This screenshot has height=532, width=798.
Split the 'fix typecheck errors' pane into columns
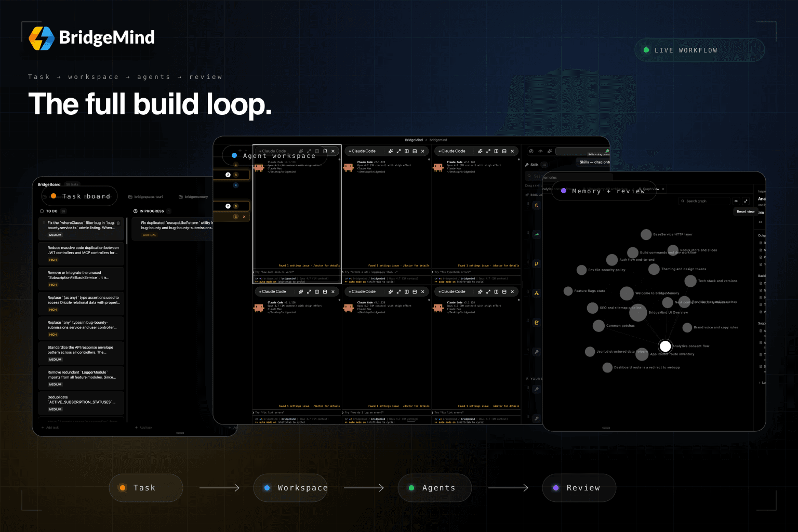(496, 151)
